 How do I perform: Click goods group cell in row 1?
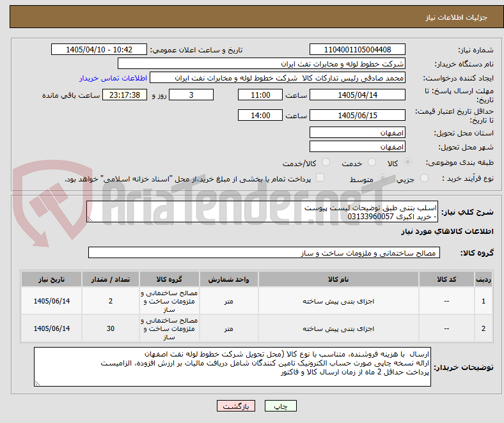coord(169,301)
